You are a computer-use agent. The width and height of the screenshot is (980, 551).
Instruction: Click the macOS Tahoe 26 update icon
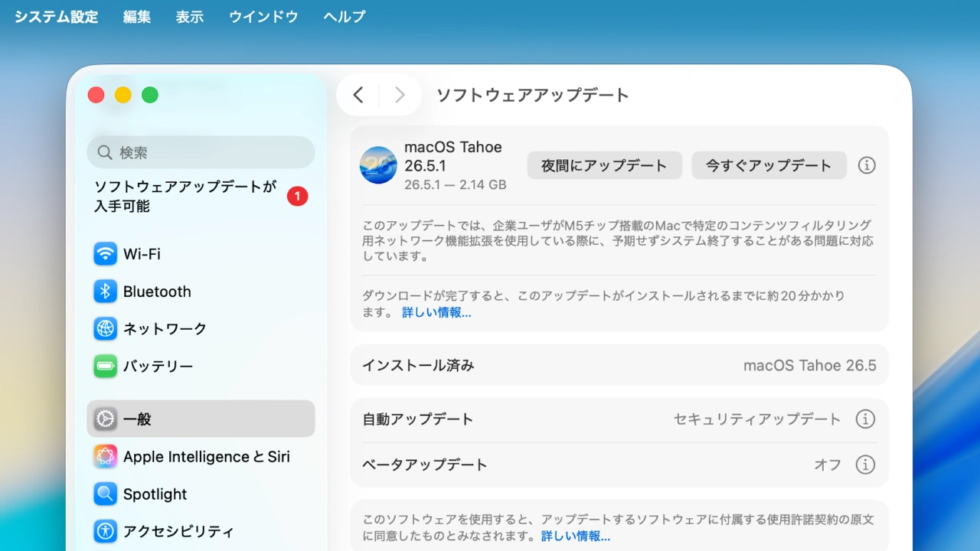pyautogui.click(x=378, y=165)
